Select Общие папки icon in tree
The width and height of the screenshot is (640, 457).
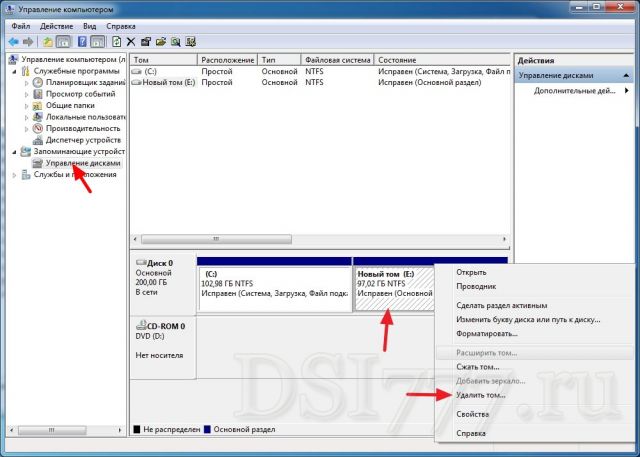click(x=38, y=105)
